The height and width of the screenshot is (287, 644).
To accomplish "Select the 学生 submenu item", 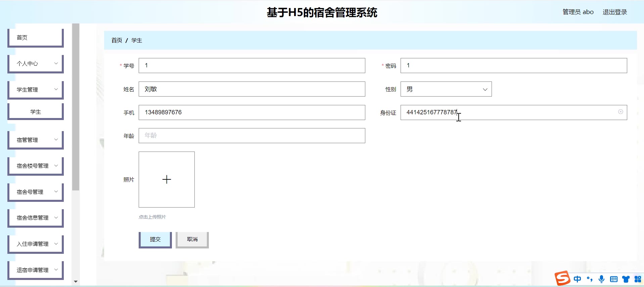I will point(36,112).
